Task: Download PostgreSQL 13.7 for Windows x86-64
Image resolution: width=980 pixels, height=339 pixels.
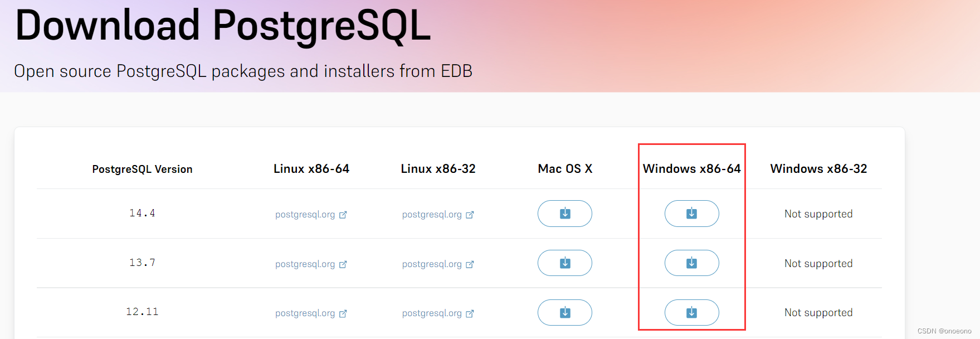Action: coord(691,263)
